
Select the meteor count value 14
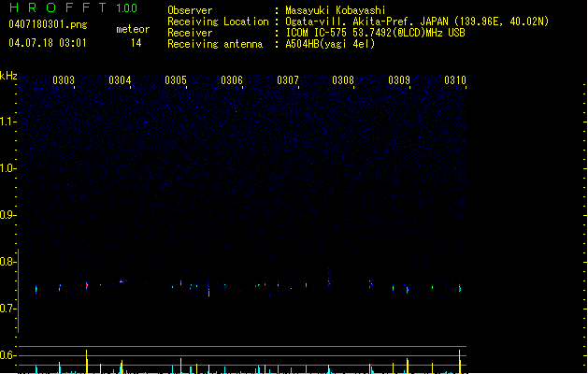(136, 43)
